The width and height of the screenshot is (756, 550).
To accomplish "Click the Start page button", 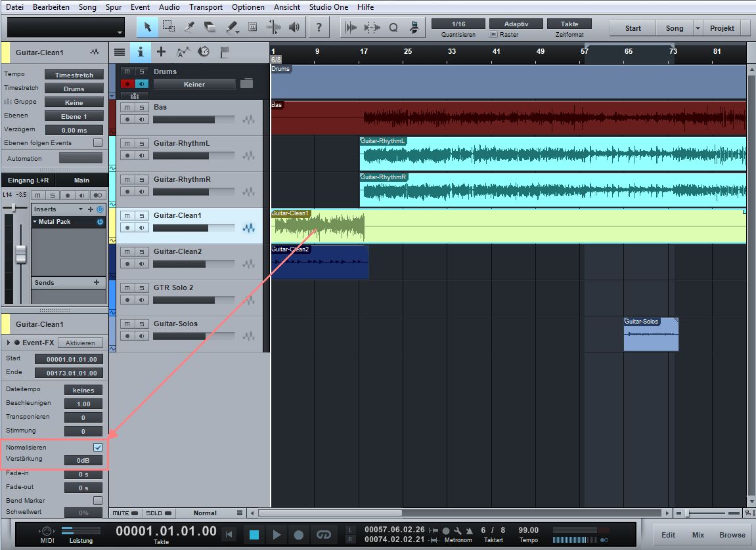I will coord(633,28).
